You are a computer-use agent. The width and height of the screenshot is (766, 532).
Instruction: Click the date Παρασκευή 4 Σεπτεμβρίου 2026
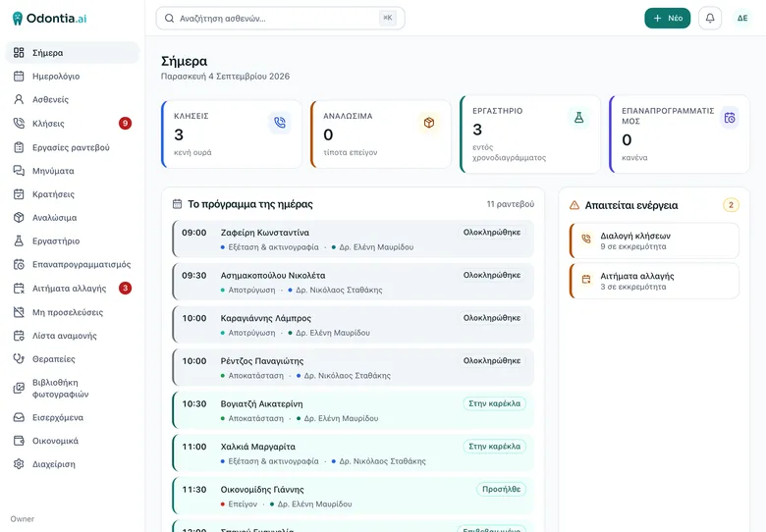click(x=225, y=77)
